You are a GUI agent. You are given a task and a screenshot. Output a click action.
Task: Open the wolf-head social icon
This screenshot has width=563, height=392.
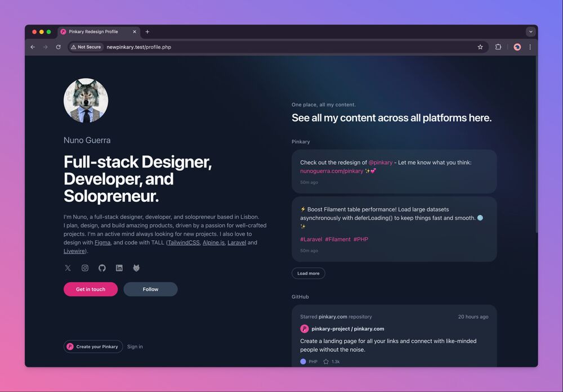pos(136,268)
